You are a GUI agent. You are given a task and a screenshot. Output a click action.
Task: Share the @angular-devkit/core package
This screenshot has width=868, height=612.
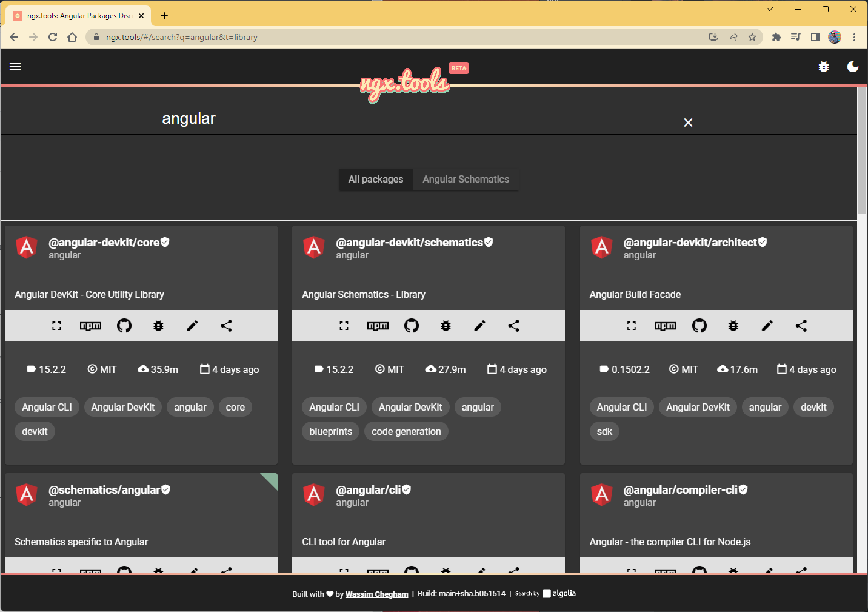point(226,326)
